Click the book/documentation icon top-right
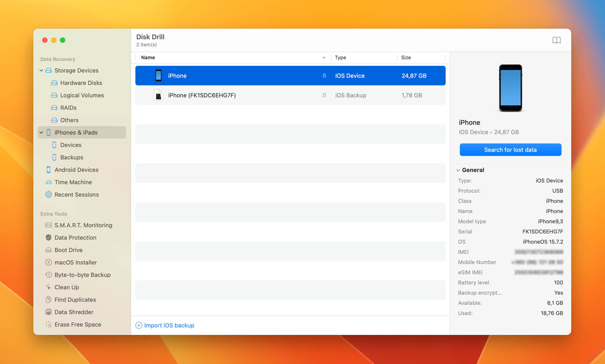605x364 pixels. pyautogui.click(x=557, y=40)
